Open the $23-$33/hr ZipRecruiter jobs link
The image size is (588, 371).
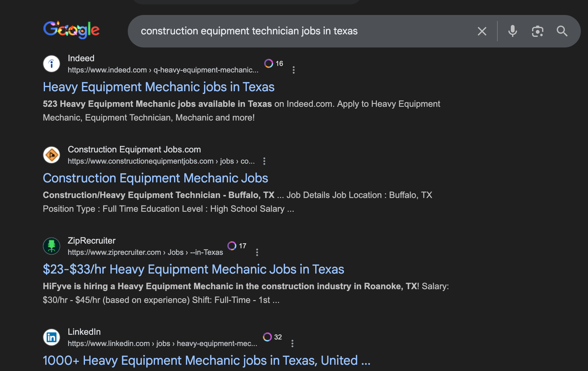click(193, 270)
